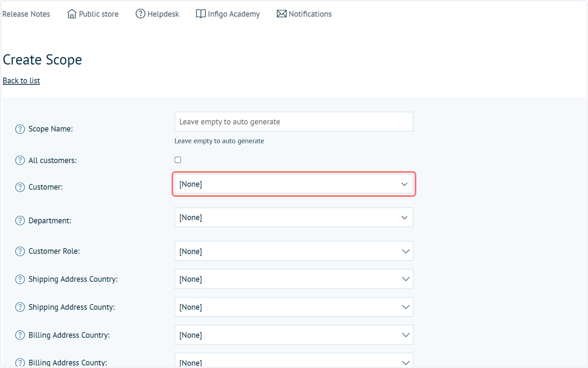588x368 pixels.
Task: Expand Billing Address County dropdown
Action: (x=294, y=361)
